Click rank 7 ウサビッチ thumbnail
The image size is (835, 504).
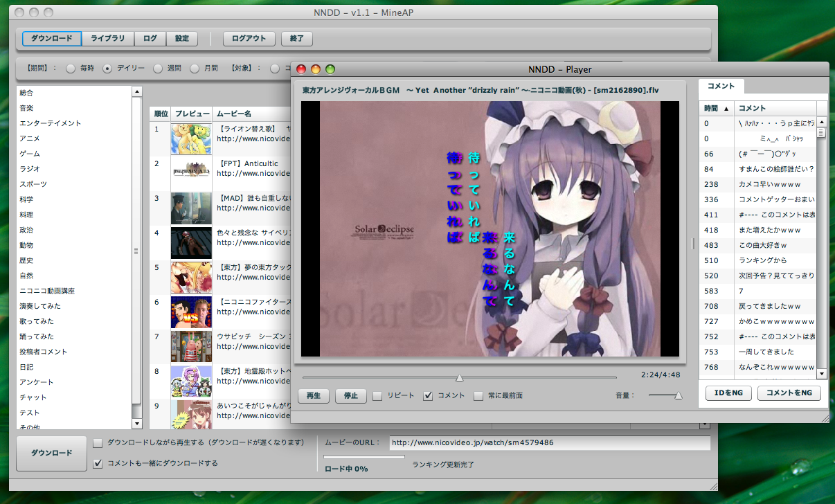tap(191, 347)
